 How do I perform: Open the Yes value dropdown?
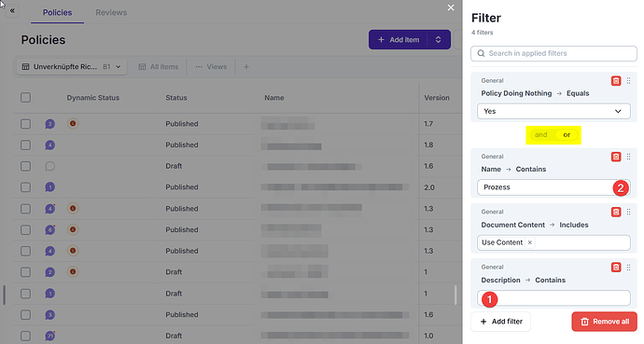(553, 111)
